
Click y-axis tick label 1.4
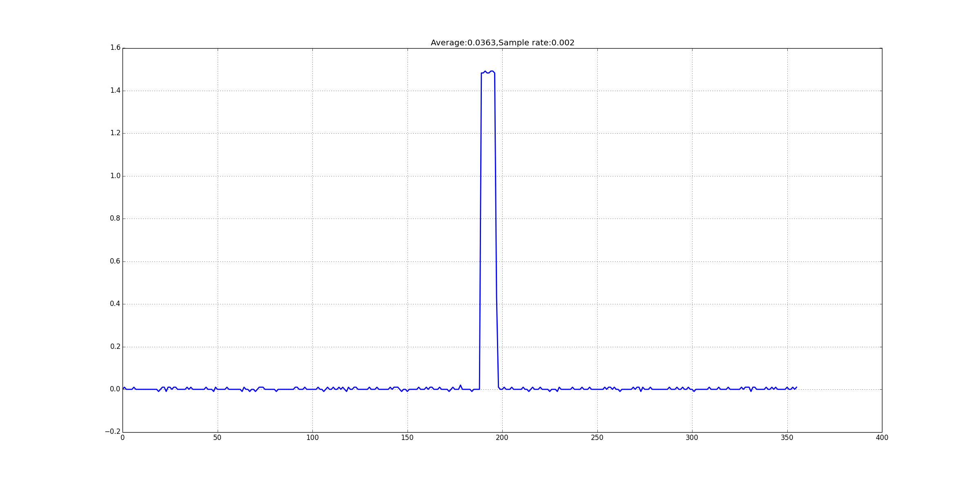(115, 91)
